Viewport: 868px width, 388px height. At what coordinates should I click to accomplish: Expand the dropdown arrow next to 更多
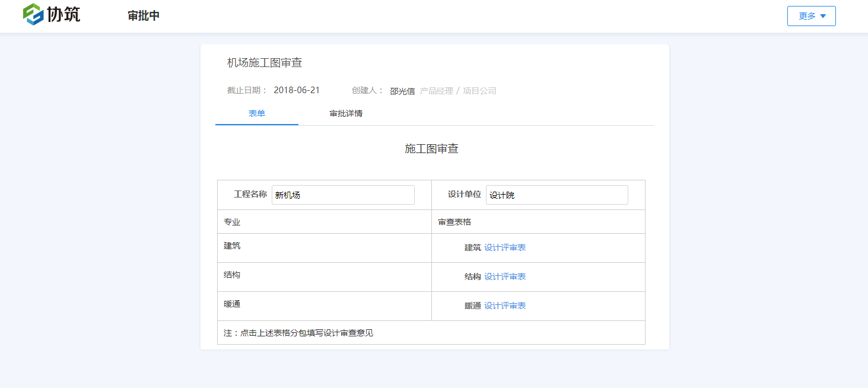pyautogui.click(x=824, y=16)
